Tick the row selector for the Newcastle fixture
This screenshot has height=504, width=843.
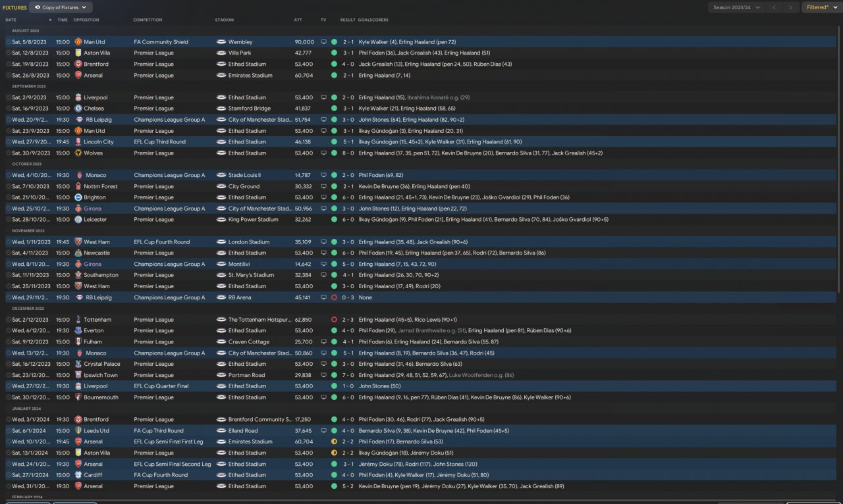9,253
